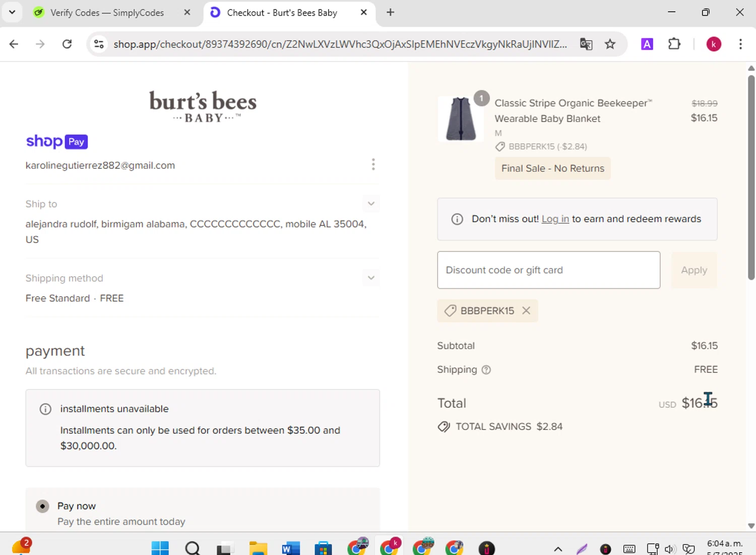
Task: Click the email karolinegutierrez882@gmail.com
Action: coord(100,165)
